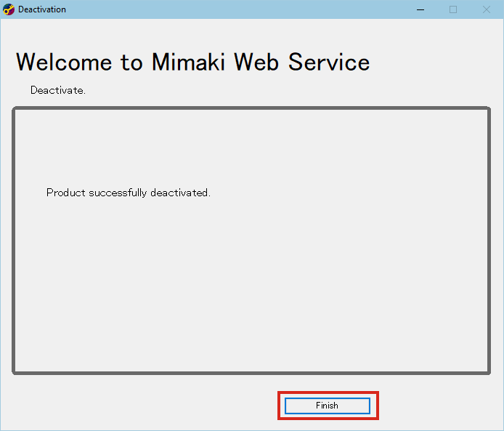Close the Deactivation window
504x431 pixels.
click(x=487, y=9)
